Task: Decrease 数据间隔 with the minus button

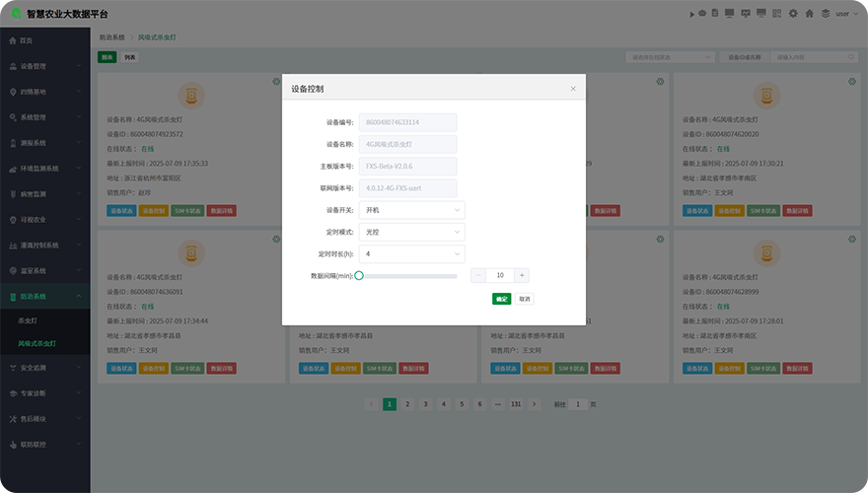Action: pyautogui.click(x=478, y=276)
